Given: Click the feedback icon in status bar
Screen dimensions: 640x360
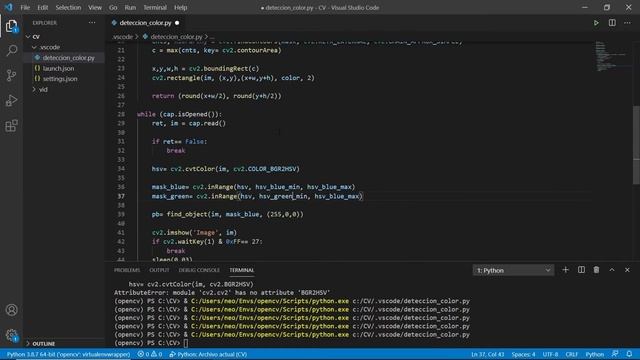Looking at the screenshot, I should coord(615,354).
